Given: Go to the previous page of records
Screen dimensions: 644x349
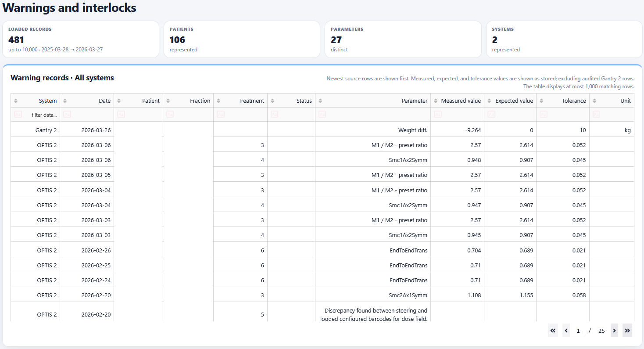Looking at the screenshot, I should pos(566,331).
